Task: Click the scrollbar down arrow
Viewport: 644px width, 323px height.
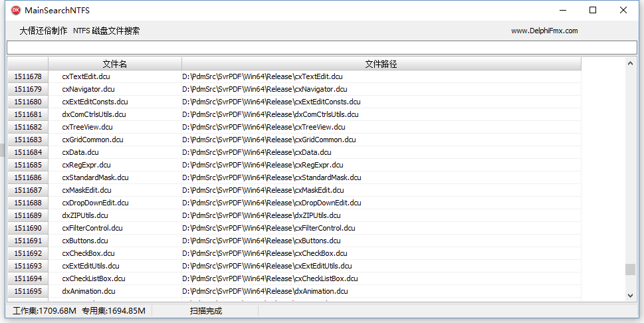Action: [630, 295]
